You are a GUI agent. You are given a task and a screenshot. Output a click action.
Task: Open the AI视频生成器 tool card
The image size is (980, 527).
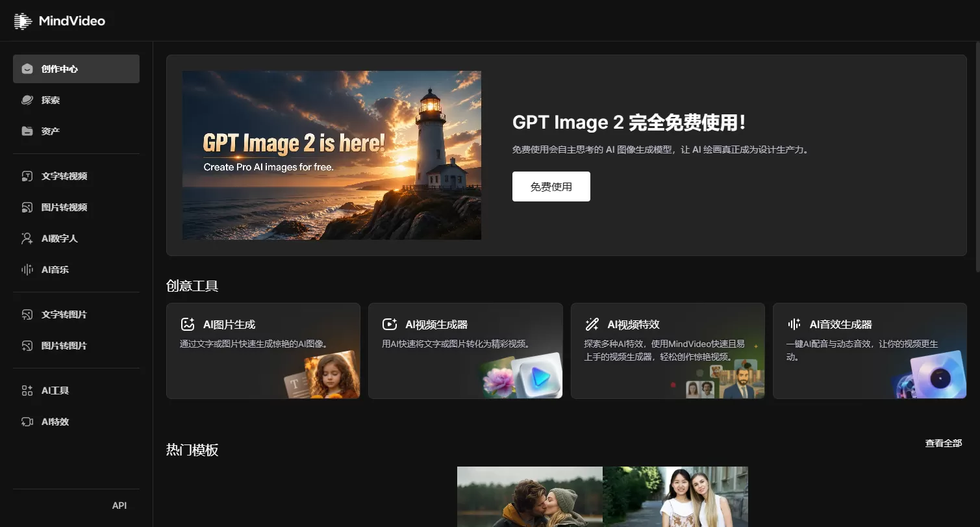pyautogui.click(x=466, y=351)
